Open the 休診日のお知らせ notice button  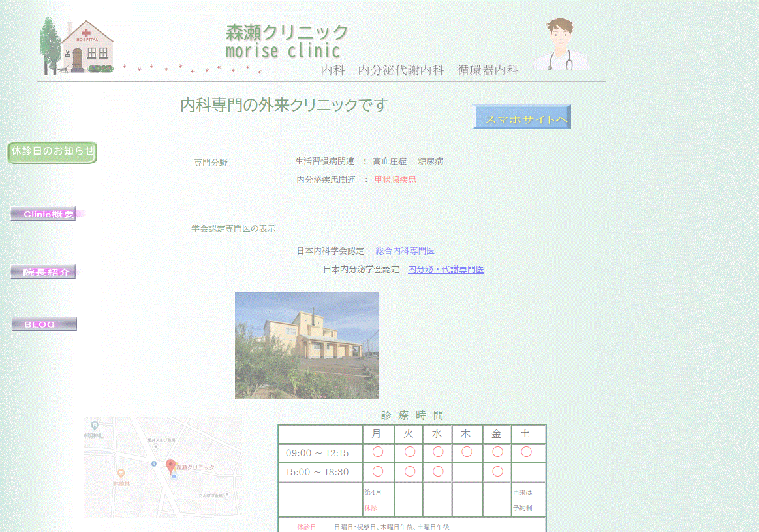click(52, 152)
